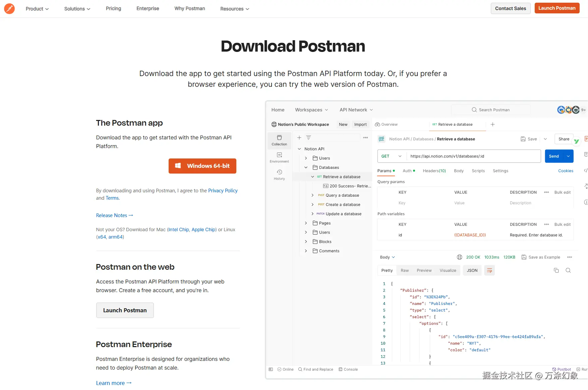Open Query params three-dot options
This screenshot has width=588, height=390.
[x=546, y=192]
